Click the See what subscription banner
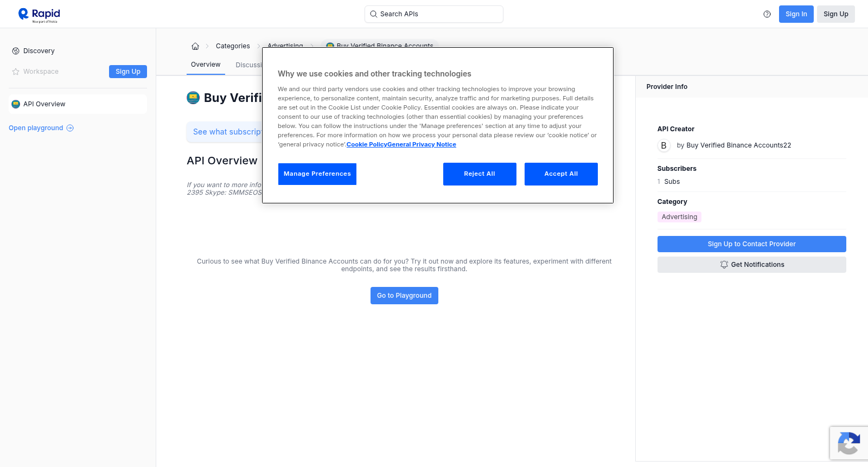 224,132
